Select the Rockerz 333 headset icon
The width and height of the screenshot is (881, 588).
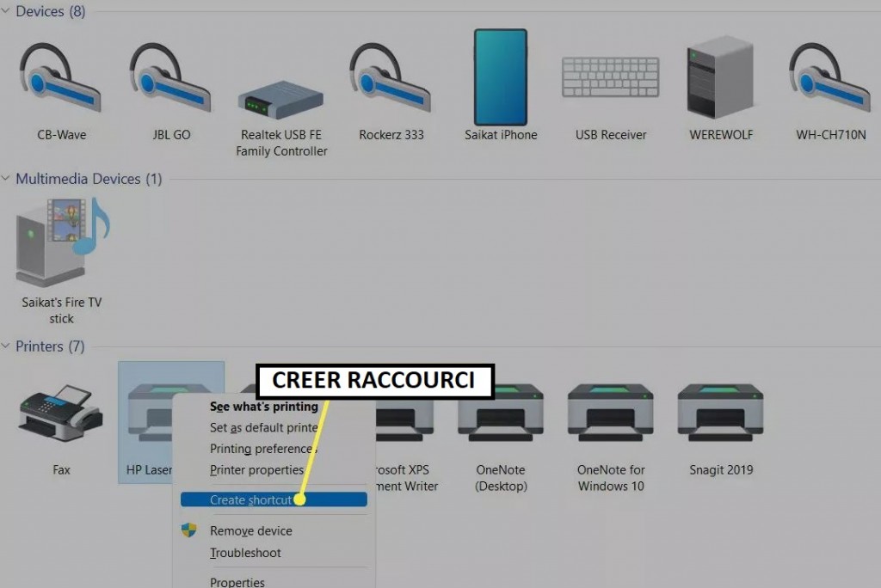(x=391, y=77)
